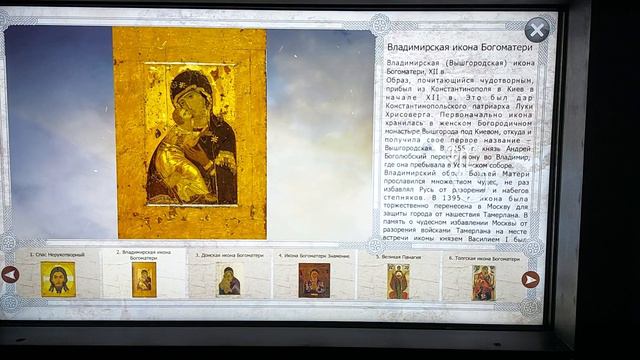Screen dimensions: 640x360
Task: Click the line 'монастыре Вышгорода под Киевом, откуда и'
Action: (458, 132)
